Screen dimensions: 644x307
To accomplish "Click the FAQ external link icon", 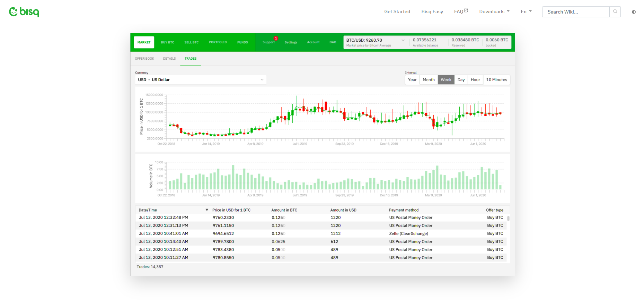I will 466,11.
